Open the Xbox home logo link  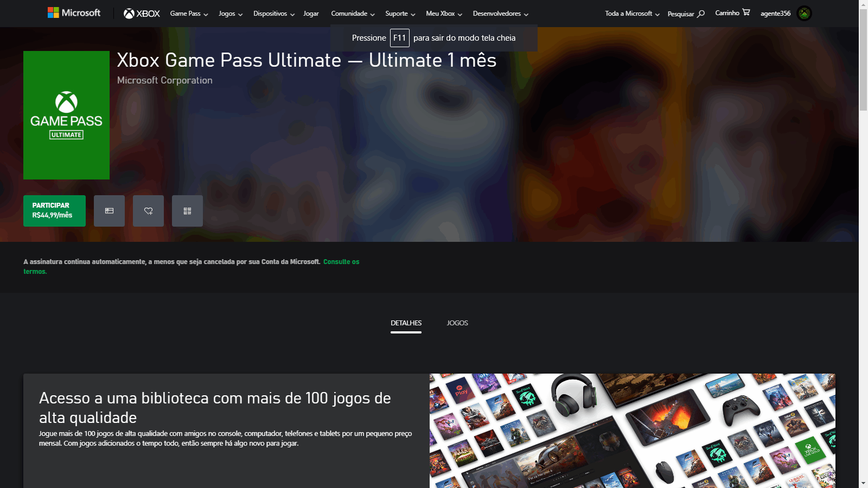[142, 14]
